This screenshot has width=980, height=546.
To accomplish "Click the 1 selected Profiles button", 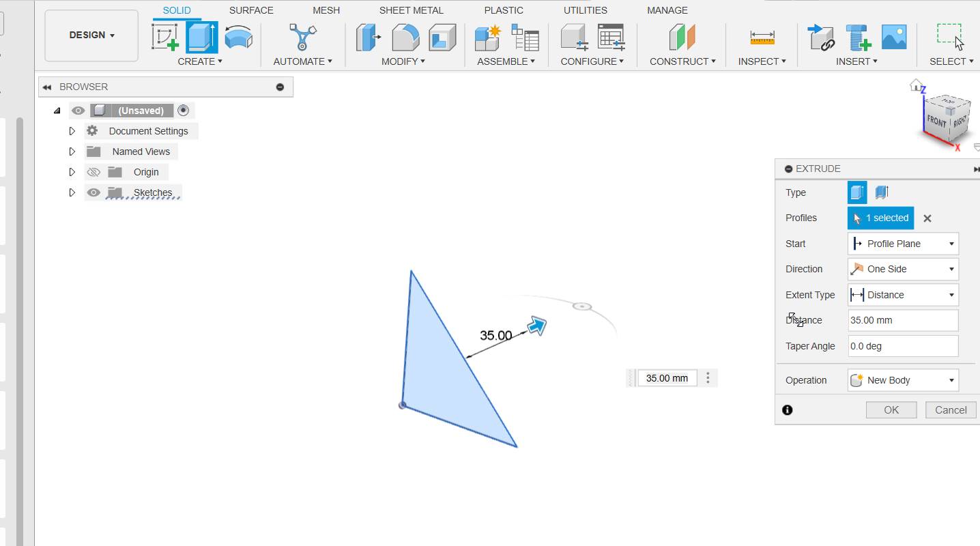I will (880, 218).
